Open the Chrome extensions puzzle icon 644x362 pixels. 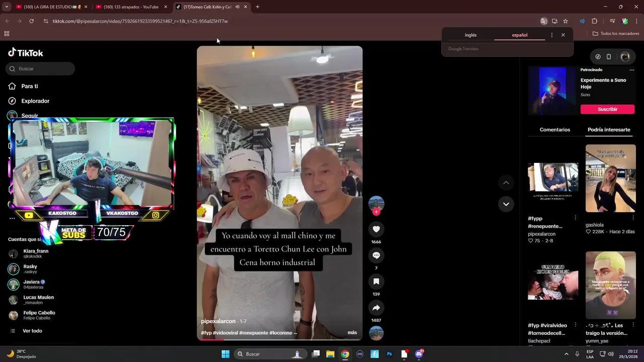(x=594, y=21)
